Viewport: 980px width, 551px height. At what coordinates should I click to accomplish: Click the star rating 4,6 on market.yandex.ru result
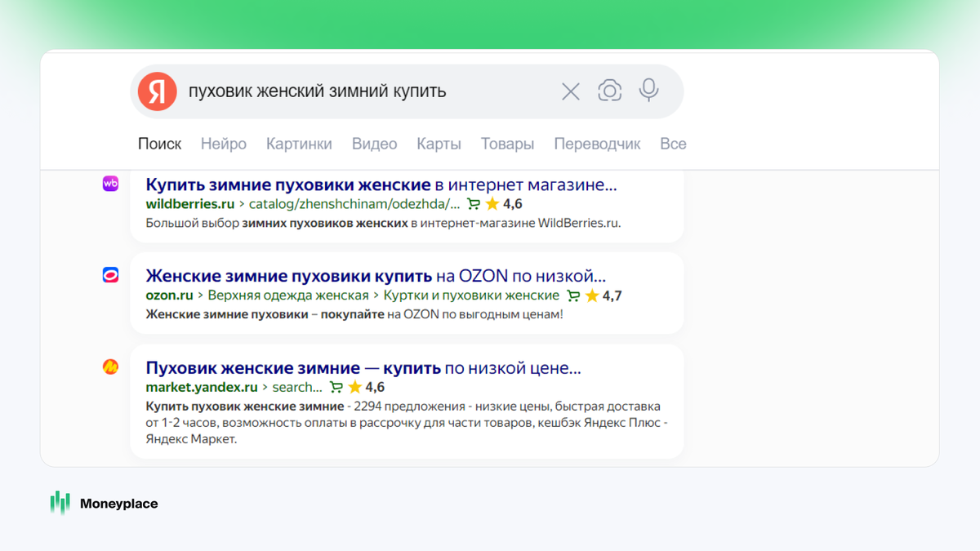[x=366, y=387]
